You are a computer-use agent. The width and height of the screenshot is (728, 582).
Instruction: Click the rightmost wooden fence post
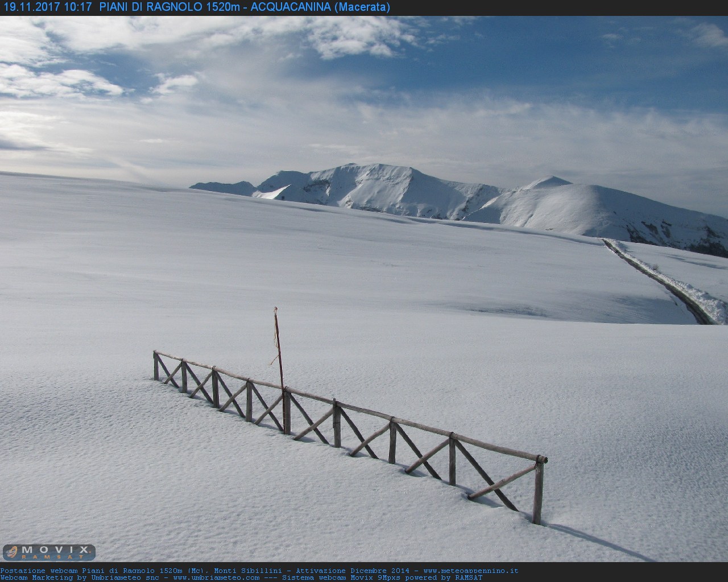pos(537,492)
